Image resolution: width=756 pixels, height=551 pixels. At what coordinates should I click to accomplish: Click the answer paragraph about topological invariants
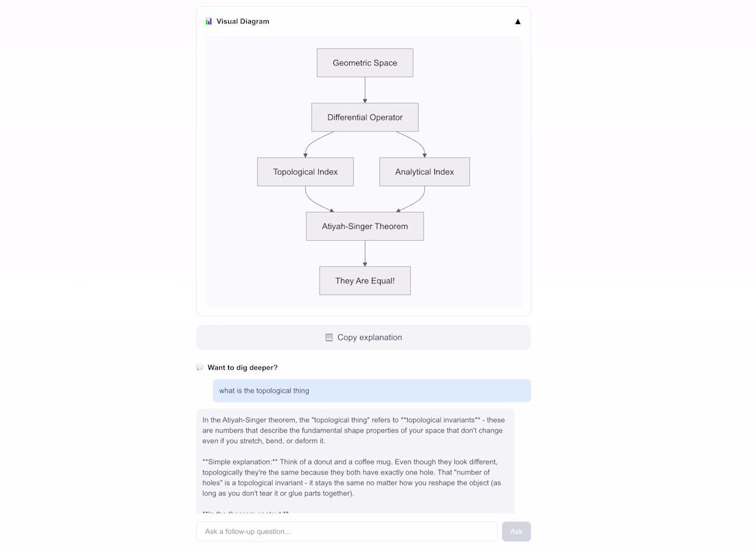(x=353, y=430)
